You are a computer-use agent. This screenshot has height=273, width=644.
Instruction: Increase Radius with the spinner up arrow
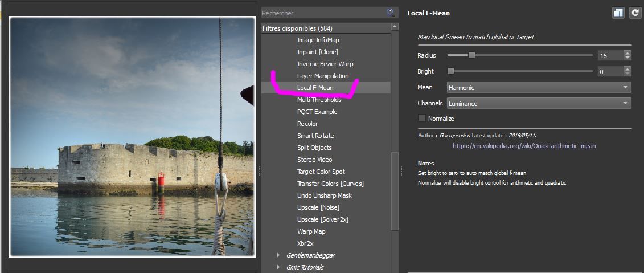pyautogui.click(x=627, y=52)
